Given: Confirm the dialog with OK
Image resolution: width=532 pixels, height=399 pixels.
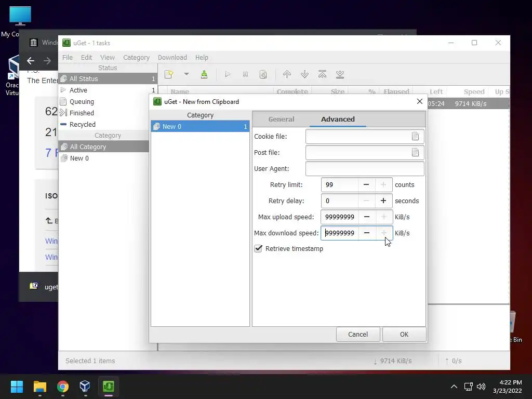Looking at the screenshot, I should pos(404,334).
